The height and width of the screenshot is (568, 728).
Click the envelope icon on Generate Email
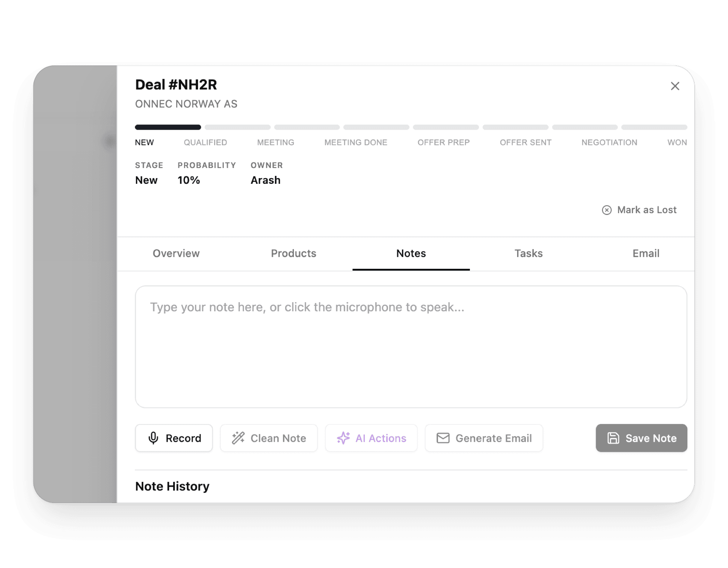[x=443, y=438]
